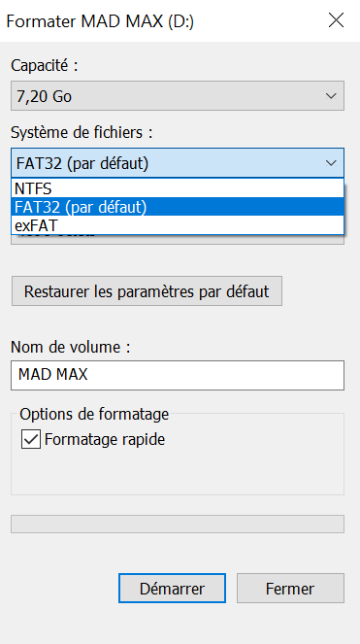Pick exFAT in the file system list

tap(178, 225)
